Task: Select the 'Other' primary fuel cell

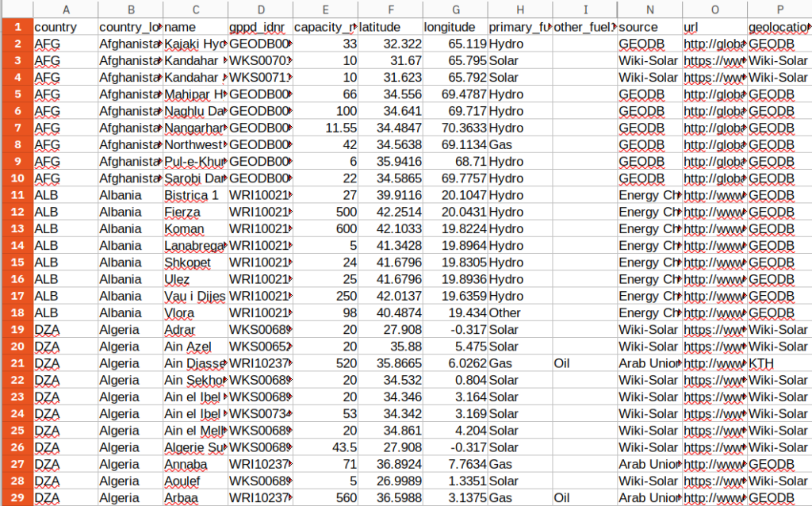Action: tap(520, 312)
